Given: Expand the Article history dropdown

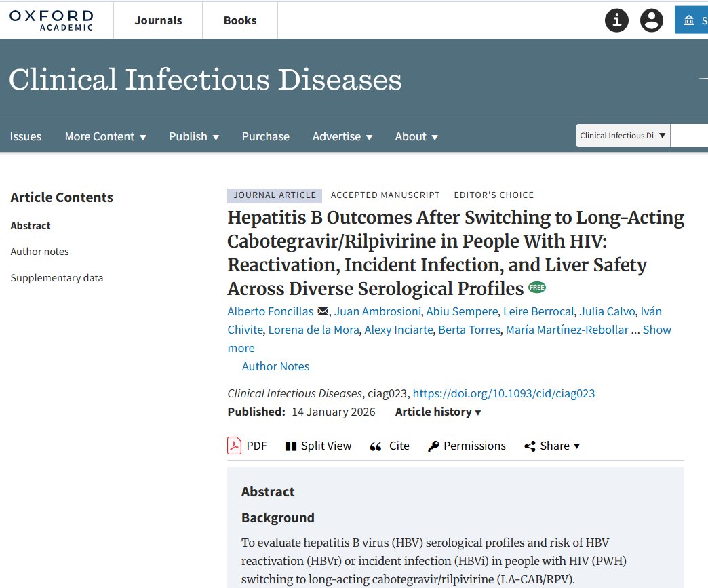Looking at the screenshot, I should (x=438, y=412).
